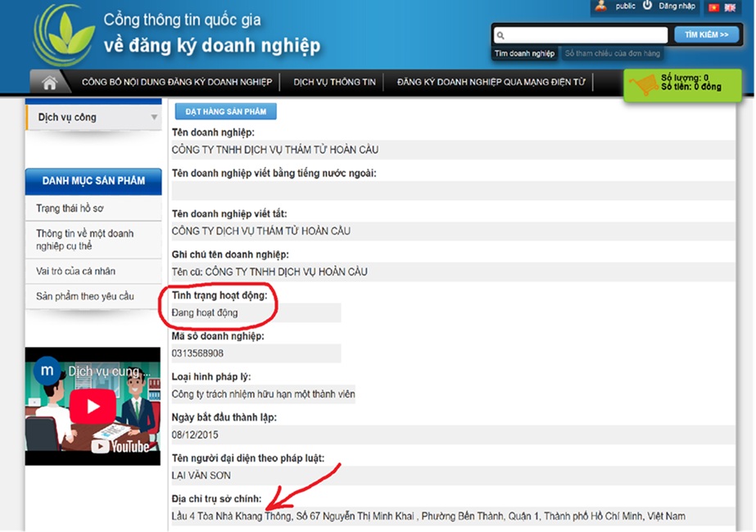Play the embedded YouTube video
Screen dimensions: 756x532
92,406
